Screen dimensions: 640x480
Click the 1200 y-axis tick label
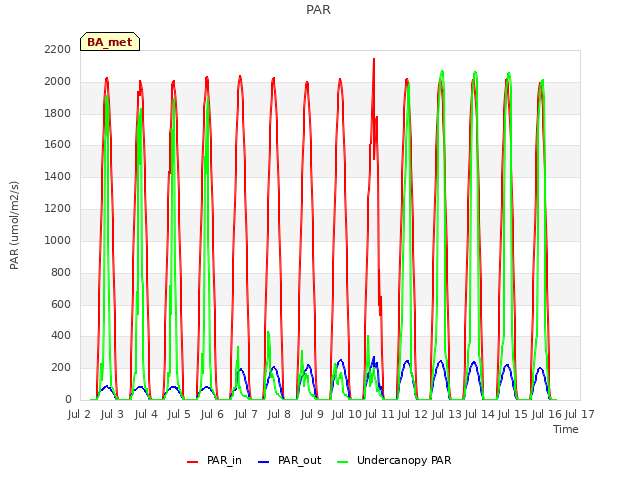pyautogui.click(x=58, y=208)
